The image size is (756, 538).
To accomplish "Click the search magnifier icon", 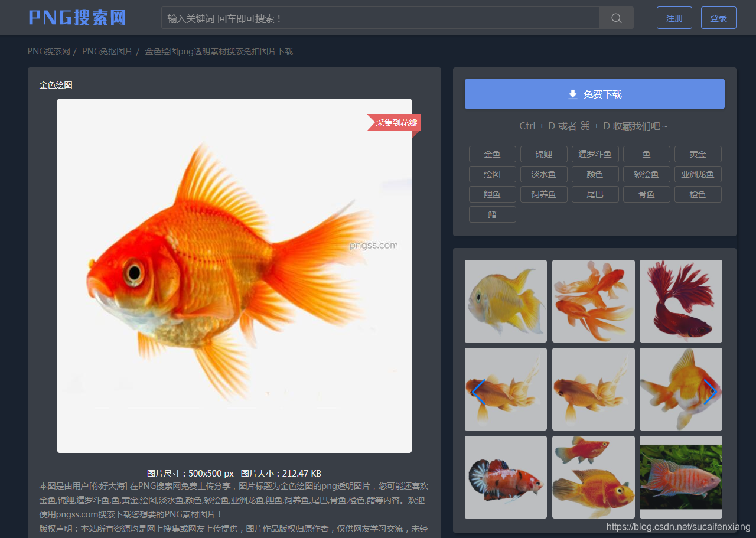I will coord(616,17).
